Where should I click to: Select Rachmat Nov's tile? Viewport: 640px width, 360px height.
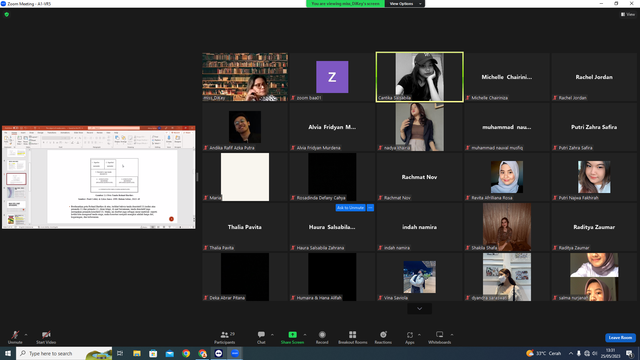point(420,177)
